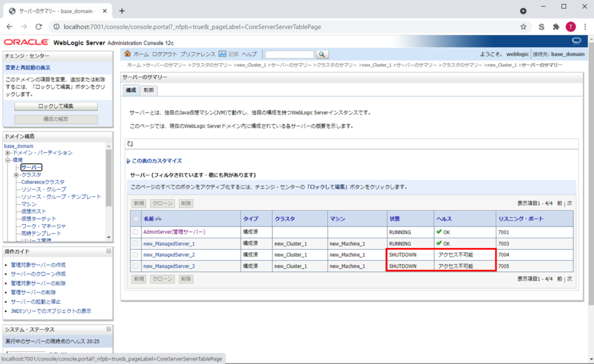Tick the checkbox for new_ManagedServer_3 row

(136, 266)
